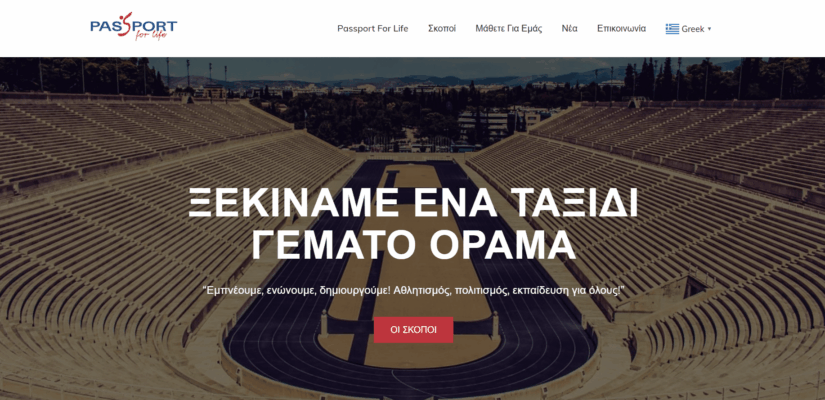The width and height of the screenshot is (825, 400).
Task: Navigate to the Νέα section
Action: [x=569, y=28]
